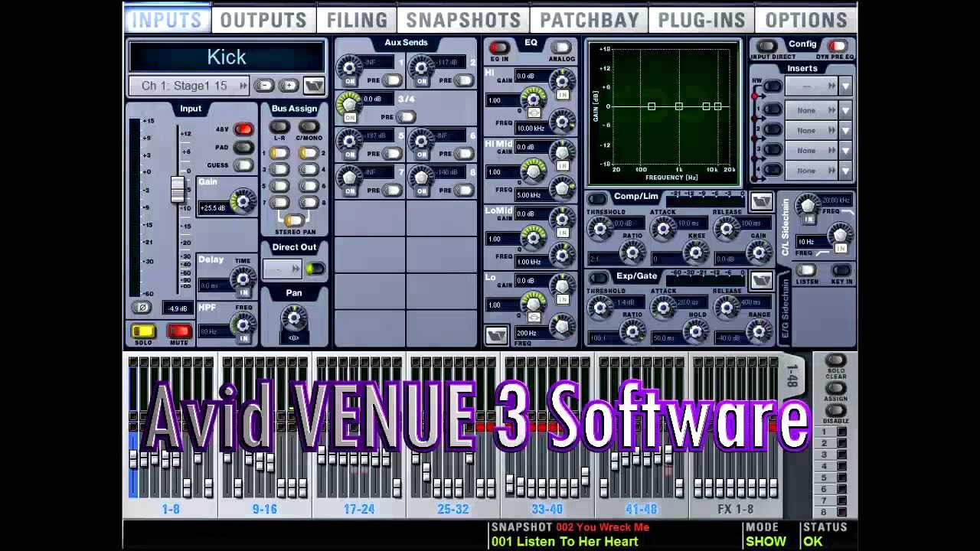Click the DISABLE button

(835, 411)
